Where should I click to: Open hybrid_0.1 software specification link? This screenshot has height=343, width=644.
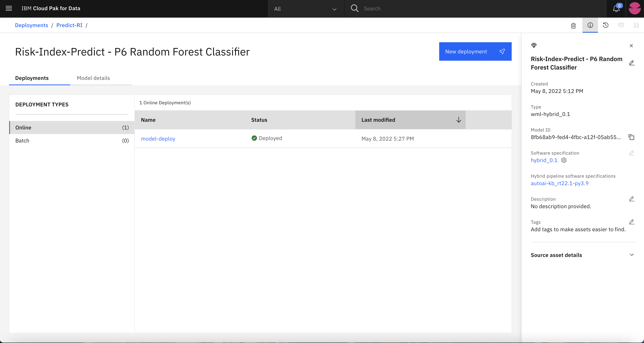pos(544,160)
